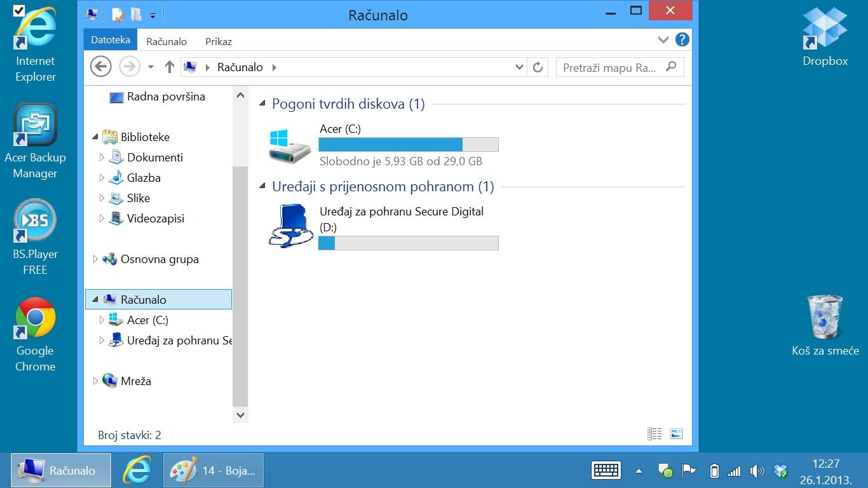Click the Up one level arrow

169,67
